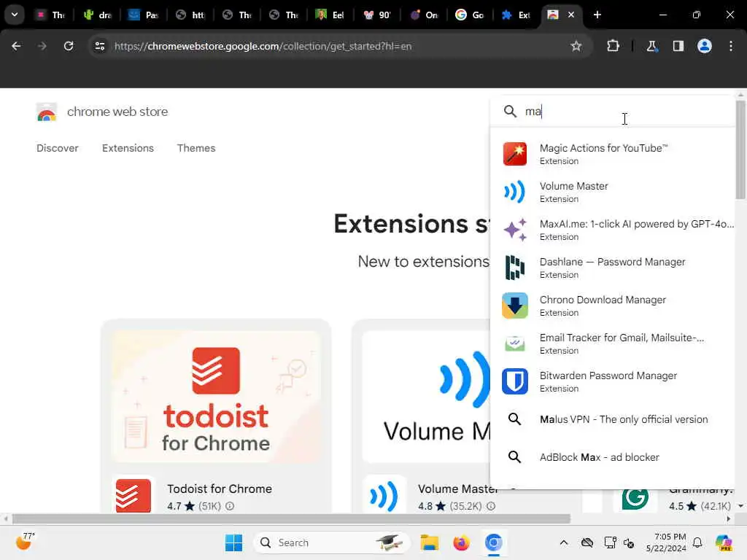Click the Chrome Web Store logo
This screenshot has height=560, width=747.
click(x=47, y=112)
